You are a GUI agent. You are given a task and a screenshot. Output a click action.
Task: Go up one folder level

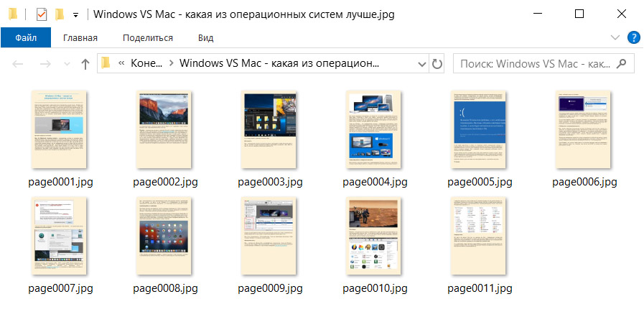(85, 64)
